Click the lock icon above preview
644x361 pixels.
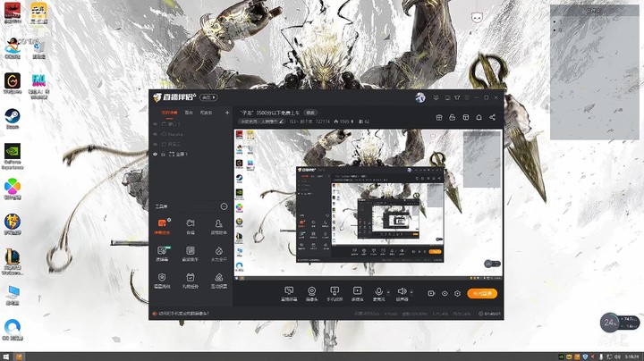pos(453,117)
